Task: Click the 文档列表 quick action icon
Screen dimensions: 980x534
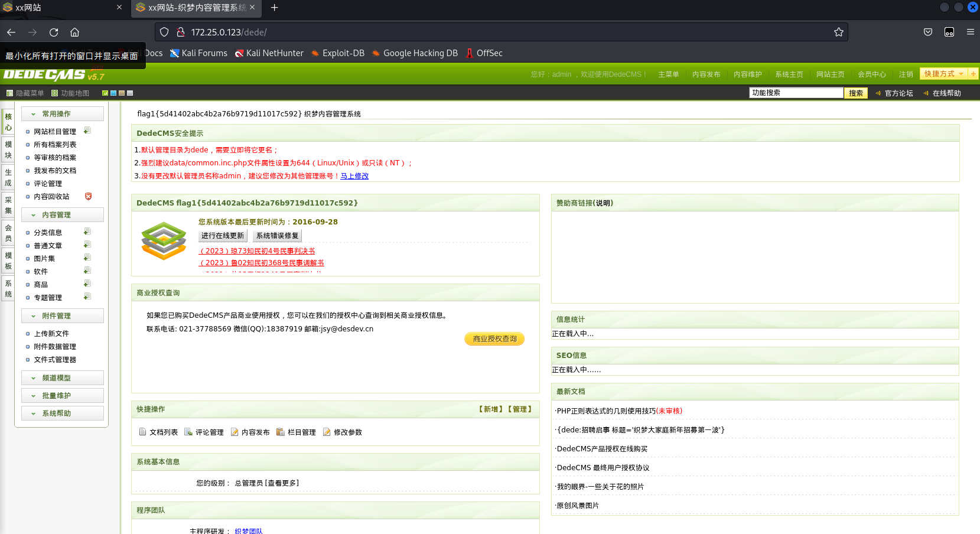Action: tap(142, 432)
